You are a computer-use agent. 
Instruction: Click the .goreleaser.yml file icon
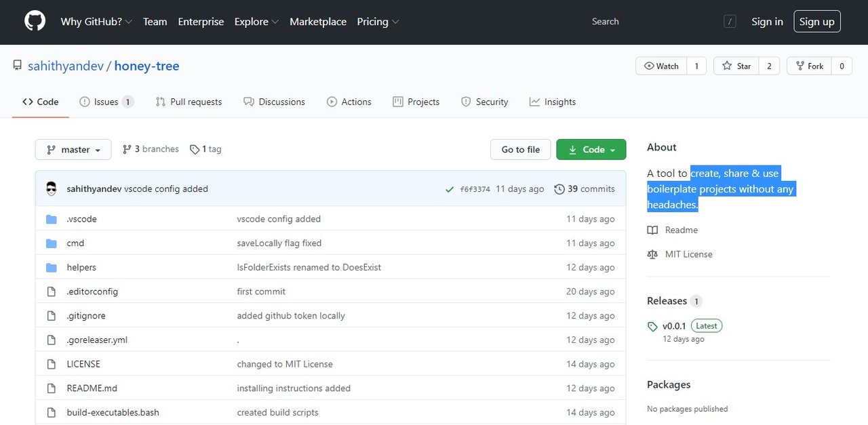[x=51, y=340]
